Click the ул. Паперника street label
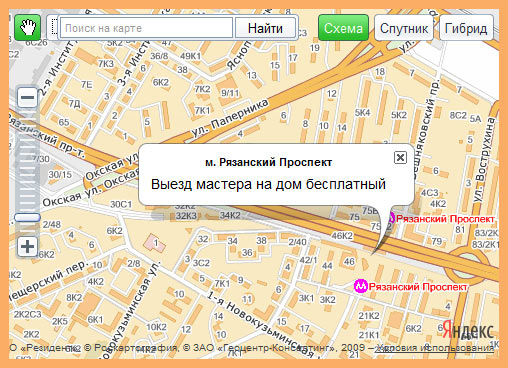The height and width of the screenshot is (368, 508). [x=230, y=118]
